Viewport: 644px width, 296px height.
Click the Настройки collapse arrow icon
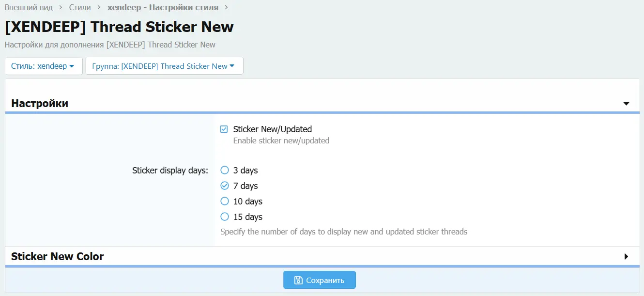click(x=626, y=104)
